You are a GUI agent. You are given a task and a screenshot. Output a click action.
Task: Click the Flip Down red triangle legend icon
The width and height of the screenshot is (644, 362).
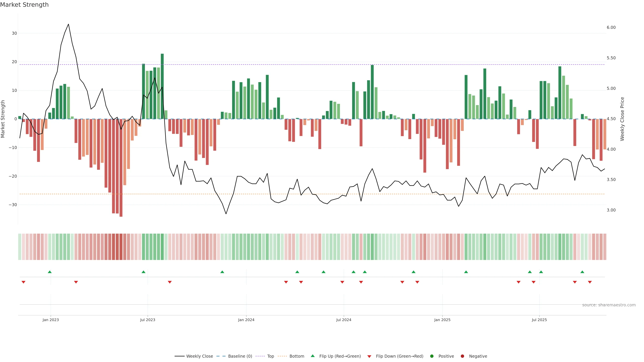click(369, 356)
